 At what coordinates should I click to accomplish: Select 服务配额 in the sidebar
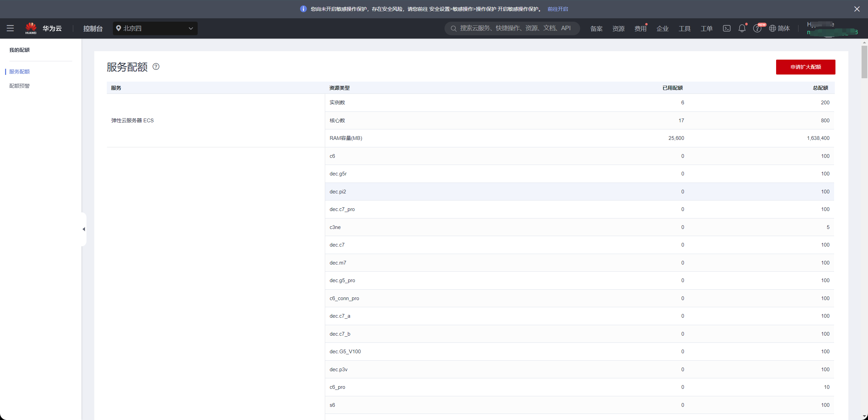coord(20,72)
